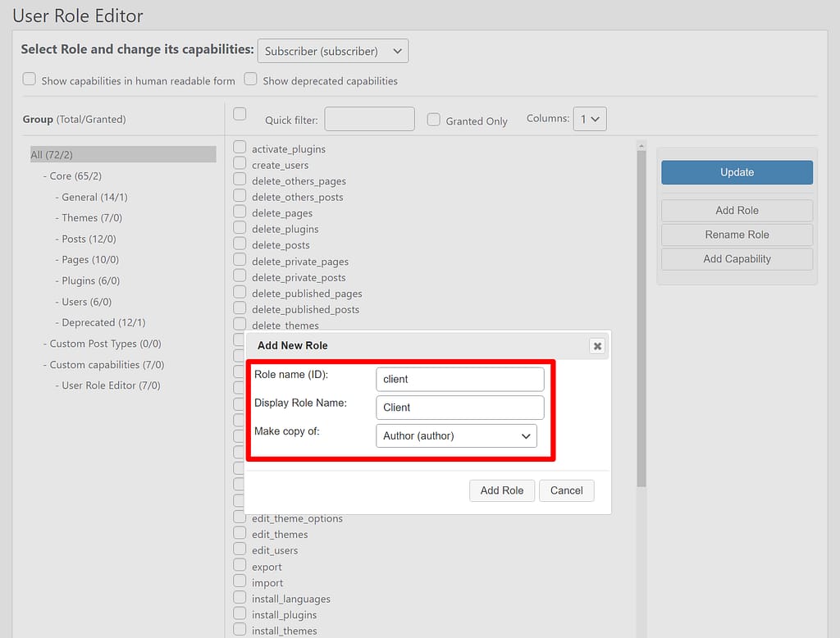
Task: Select the Custom Post Types (0/0) group
Action: (x=105, y=344)
